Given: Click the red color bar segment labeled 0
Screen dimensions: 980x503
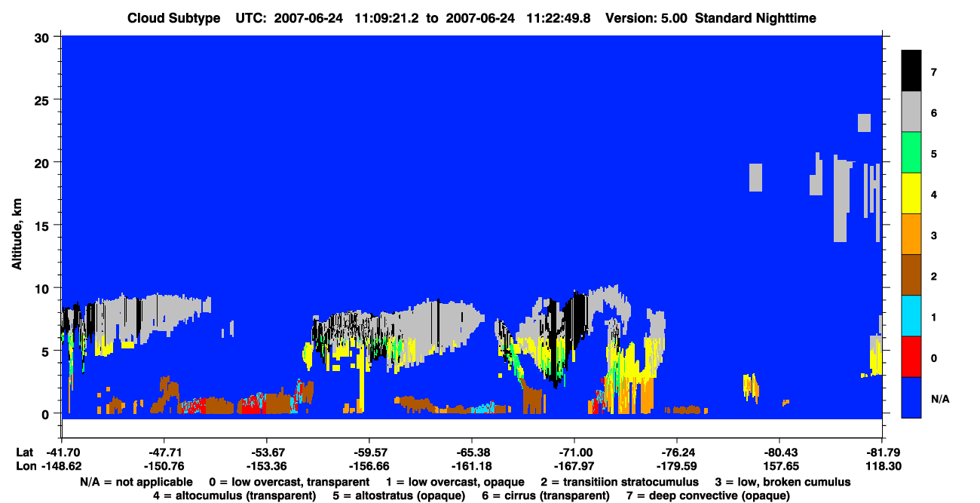Looking at the screenshot, I should 911,357.
